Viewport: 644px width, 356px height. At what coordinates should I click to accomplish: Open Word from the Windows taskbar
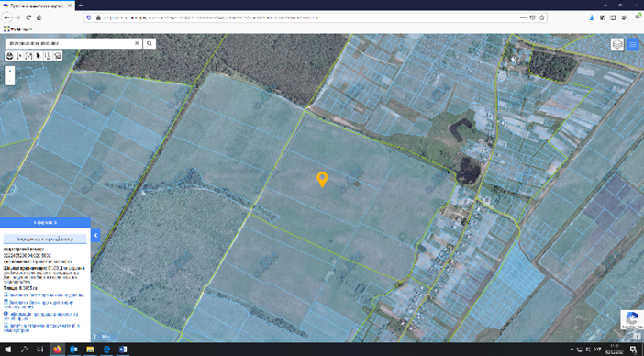[123, 350]
